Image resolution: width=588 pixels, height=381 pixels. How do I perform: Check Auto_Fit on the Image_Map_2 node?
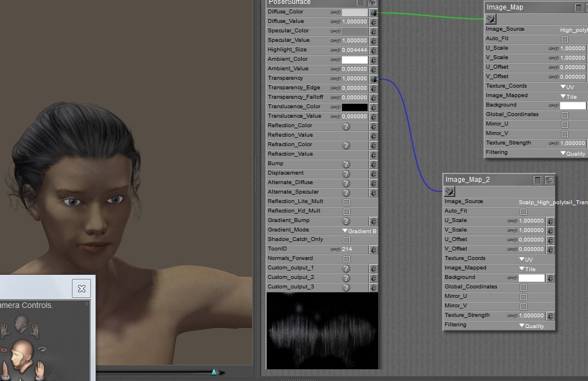(x=523, y=211)
